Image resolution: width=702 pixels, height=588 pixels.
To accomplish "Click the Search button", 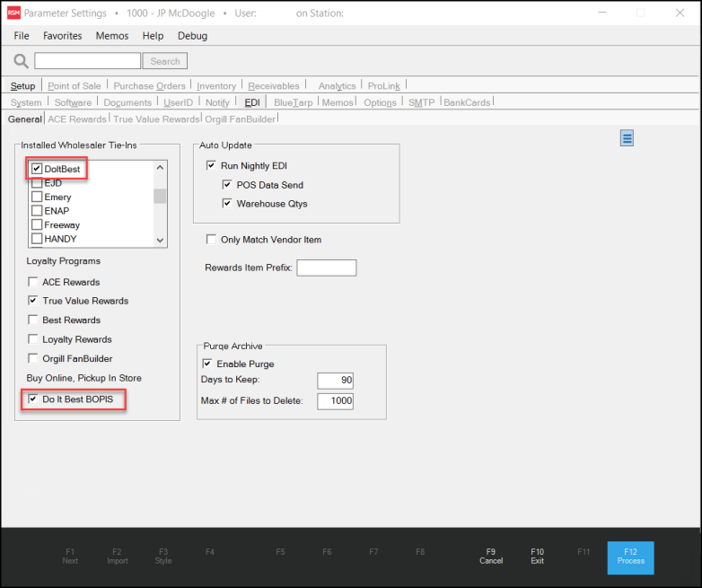I will tap(165, 61).
